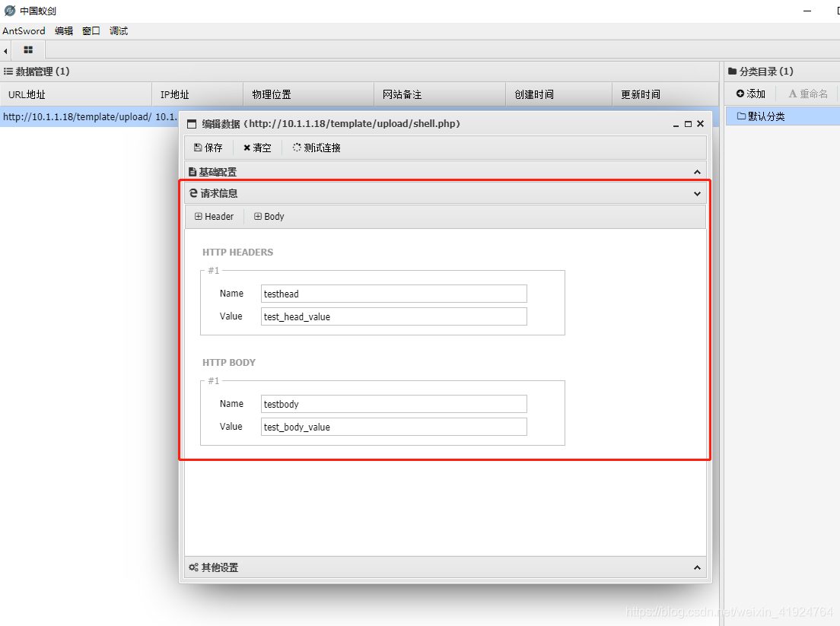Select the 默认分类 folder
Viewport: 840px width, 626px height.
782,116
